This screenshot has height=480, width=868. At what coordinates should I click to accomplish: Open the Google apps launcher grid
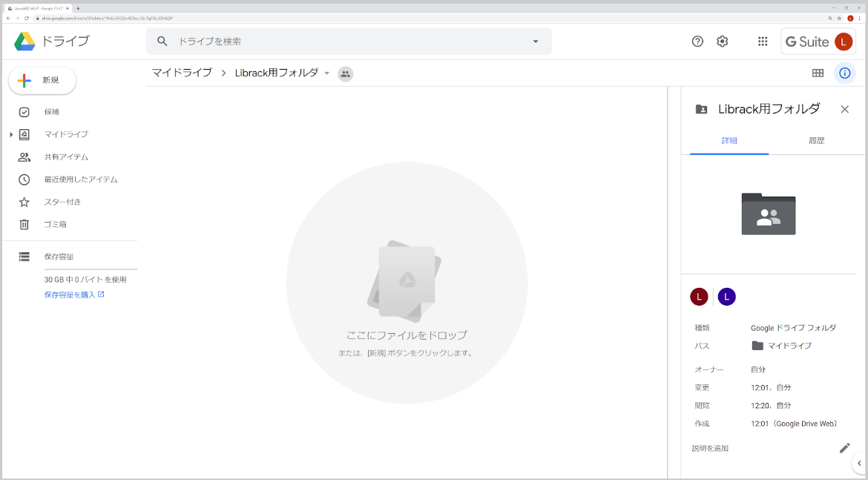pyautogui.click(x=762, y=42)
